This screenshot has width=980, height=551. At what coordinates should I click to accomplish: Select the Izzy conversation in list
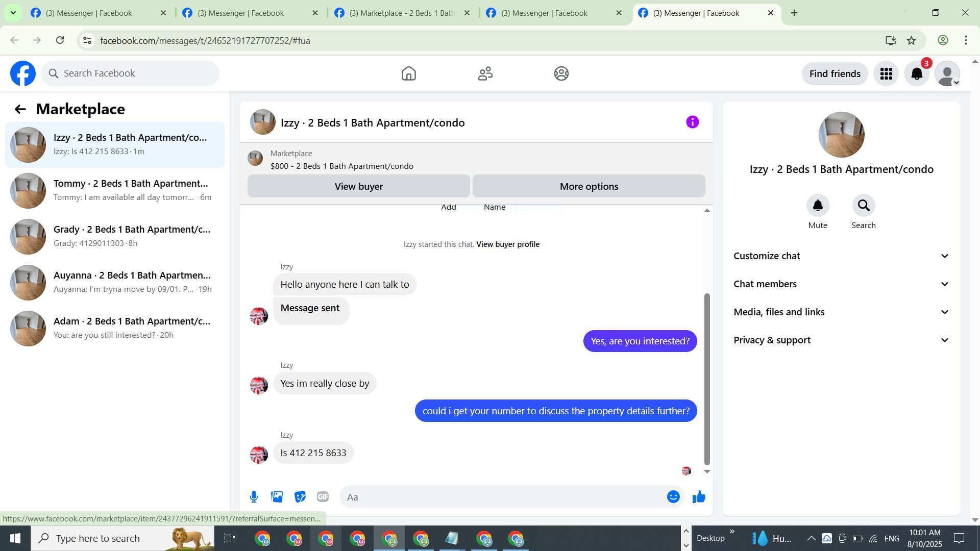(115, 145)
